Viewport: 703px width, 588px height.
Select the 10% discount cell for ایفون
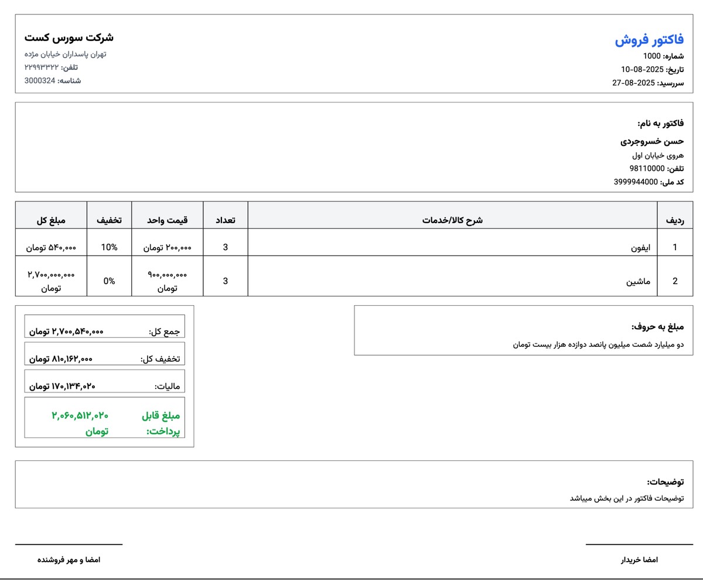(x=109, y=247)
